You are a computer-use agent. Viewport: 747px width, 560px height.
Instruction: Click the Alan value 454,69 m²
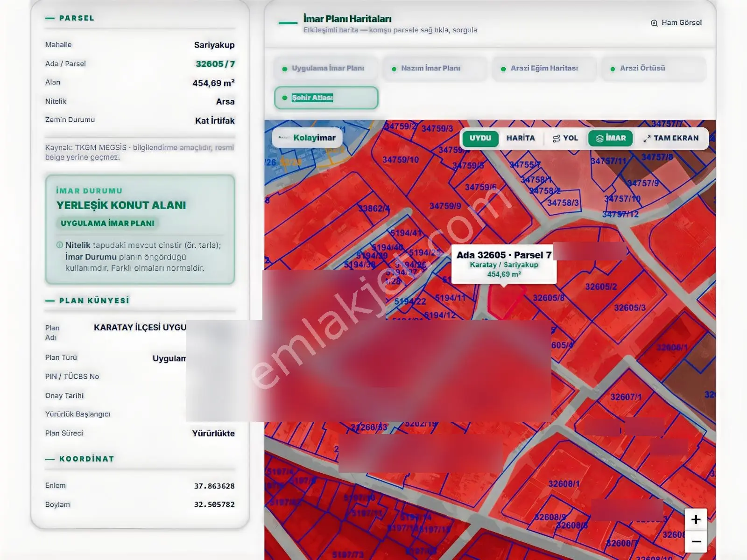click(213, 83)
